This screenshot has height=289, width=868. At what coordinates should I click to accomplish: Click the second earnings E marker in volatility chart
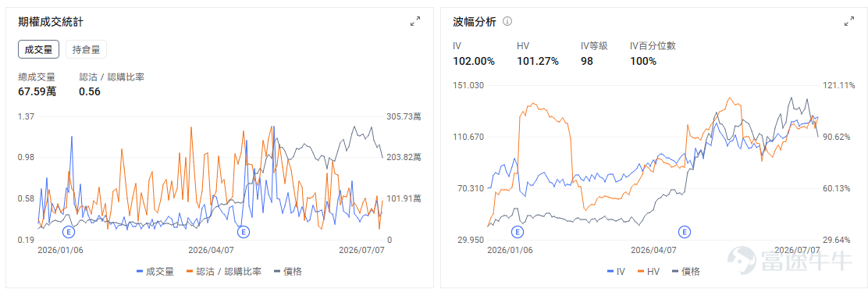tap(685, 231)
